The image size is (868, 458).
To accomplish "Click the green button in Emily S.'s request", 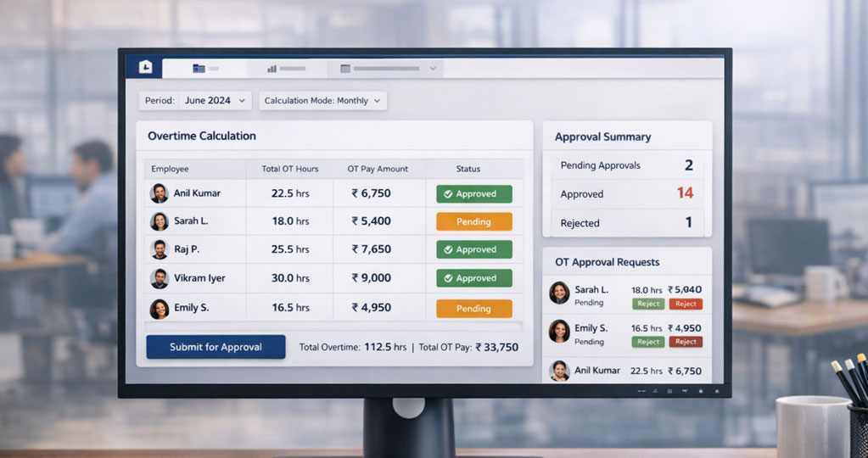I will click(x=648, y=342).
